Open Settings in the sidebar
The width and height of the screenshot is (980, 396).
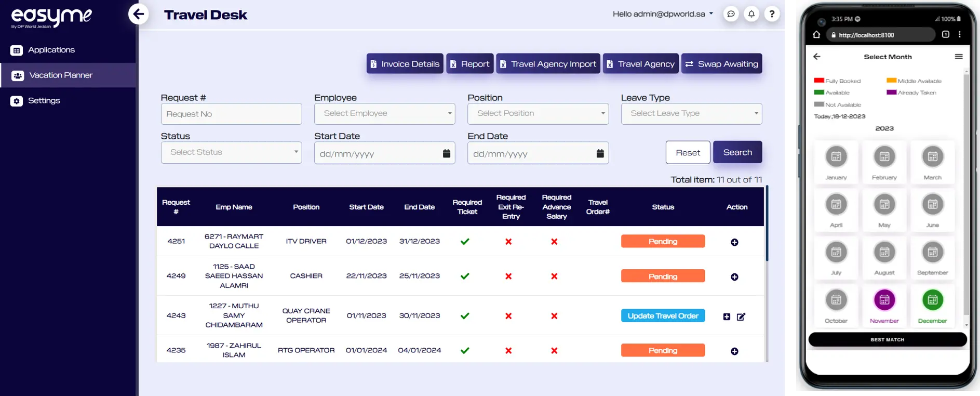click(44, 101)
